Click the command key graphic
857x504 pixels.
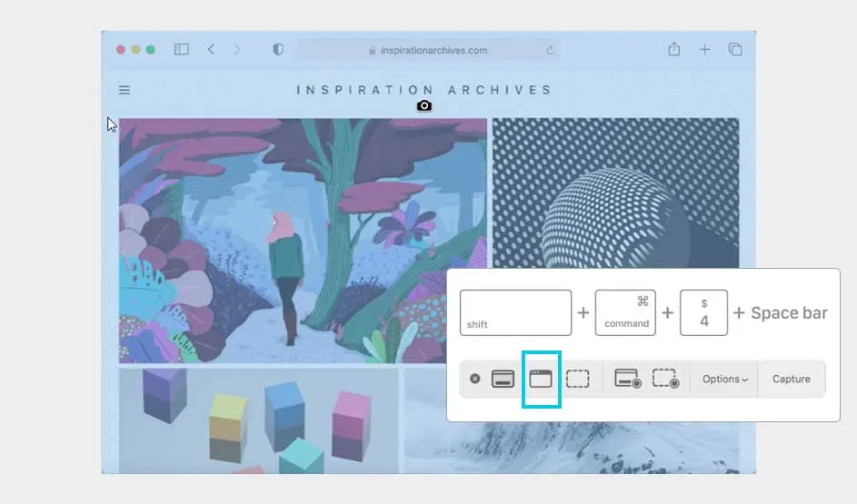[625, 313]
